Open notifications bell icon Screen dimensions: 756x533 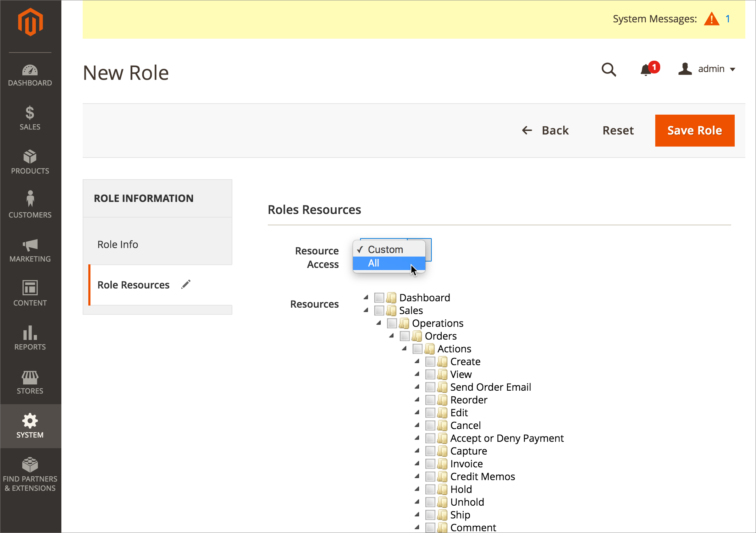pyautogui.click(x=646, y=70)
